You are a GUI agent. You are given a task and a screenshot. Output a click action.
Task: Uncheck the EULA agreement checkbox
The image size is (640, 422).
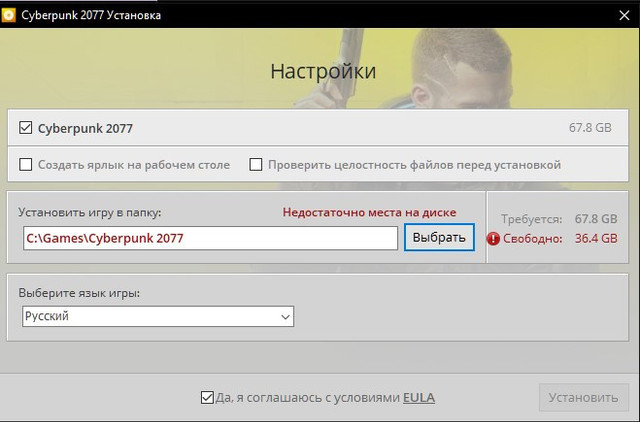pos(207,397)
